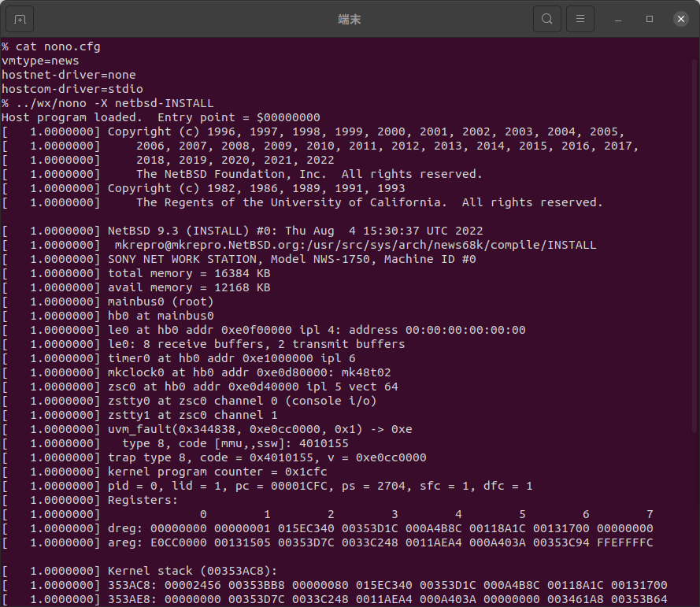Click the 'timer0 at hb0' line
This screenshot has height=607, width=700.
(x=179, y=358)
